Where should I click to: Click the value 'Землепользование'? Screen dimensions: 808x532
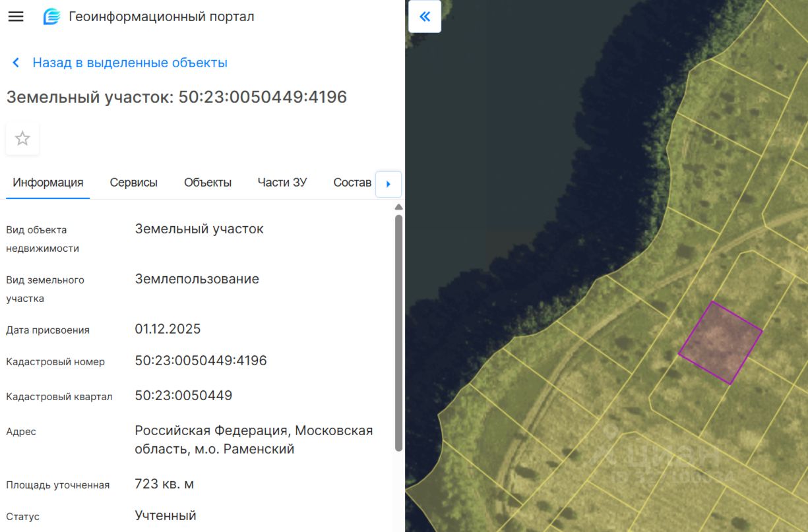[x=197, y=279]
